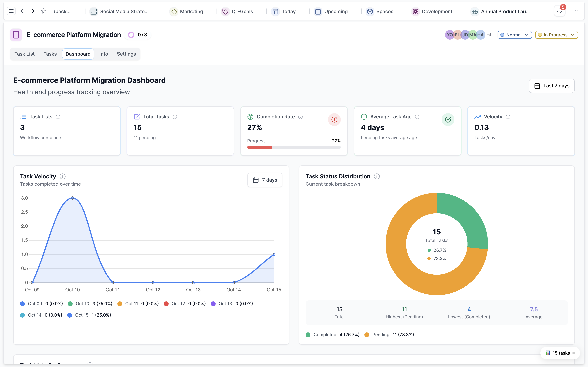Click the back navigation arrow
The width and height of the screenshot is (588, 369).
[23, 11]
